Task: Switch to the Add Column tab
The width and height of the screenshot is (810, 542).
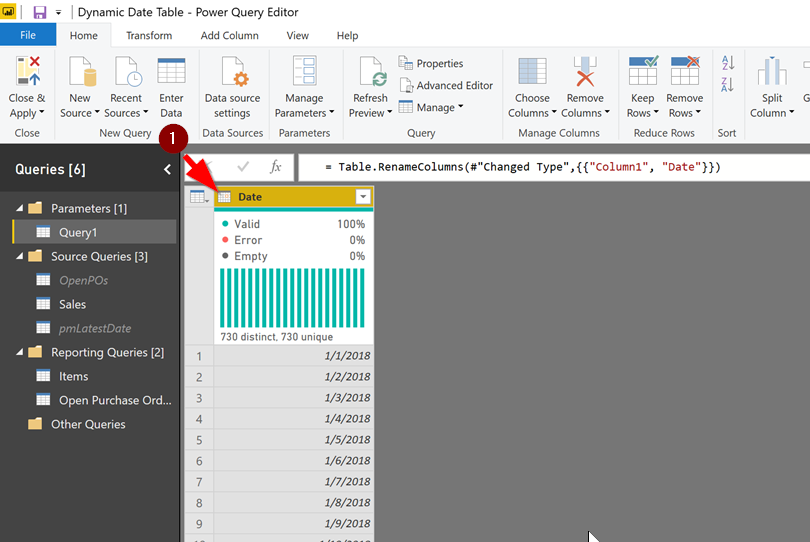Action: click(x=229, y=35)
